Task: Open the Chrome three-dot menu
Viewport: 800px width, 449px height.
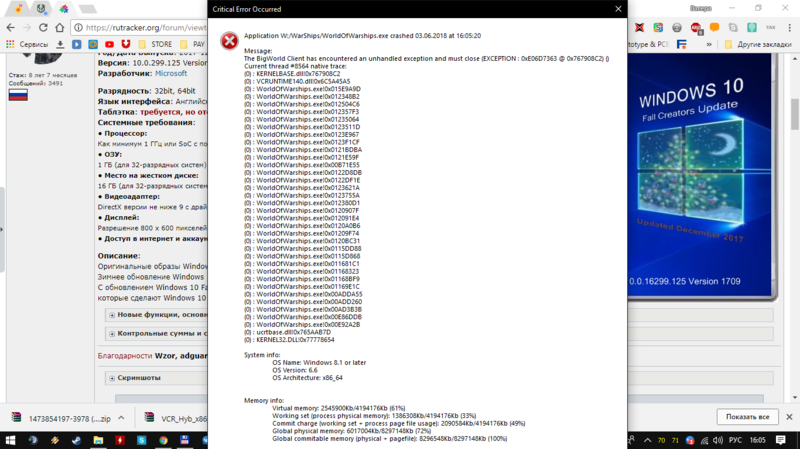Action: pos(790,28)
